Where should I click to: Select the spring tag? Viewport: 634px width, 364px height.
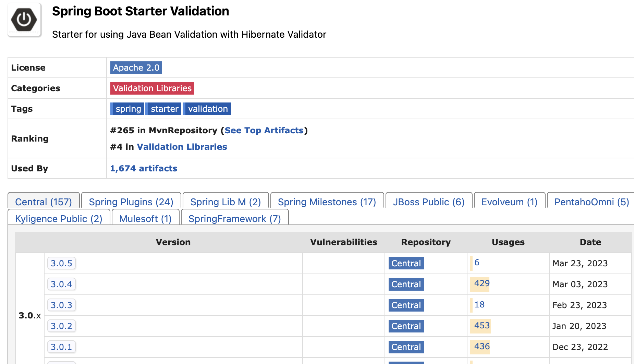pyautogui.click(x=127, y=109)
